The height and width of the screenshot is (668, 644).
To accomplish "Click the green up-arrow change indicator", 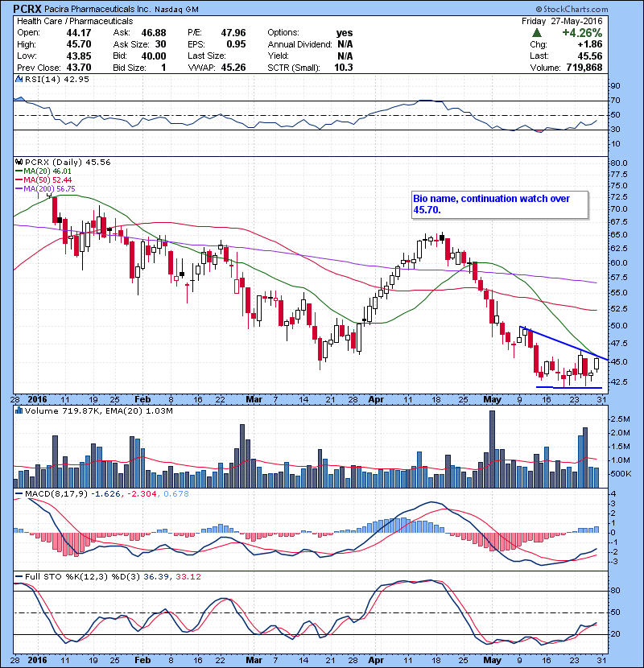I will coord(537,33).
